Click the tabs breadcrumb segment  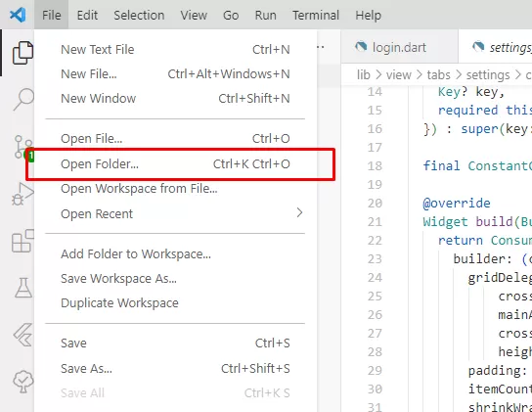pos(438,74)
